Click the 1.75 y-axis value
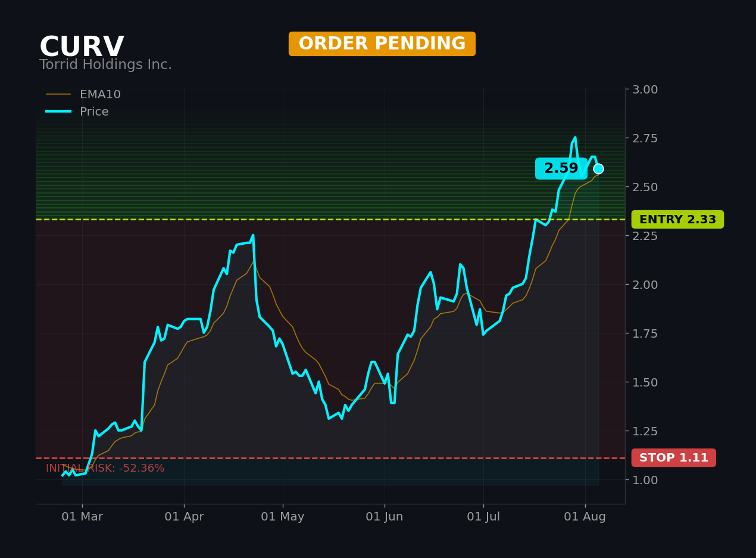The height and width of the screenshot is (558, 756). pyautogui.click(x=645, y=333)
